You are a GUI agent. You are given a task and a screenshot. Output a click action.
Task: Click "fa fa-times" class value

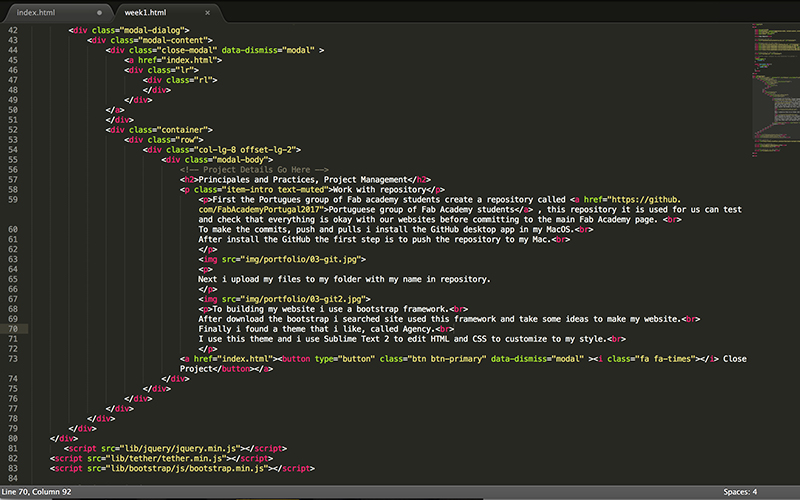pyautogui.click(x=665, y=359)
